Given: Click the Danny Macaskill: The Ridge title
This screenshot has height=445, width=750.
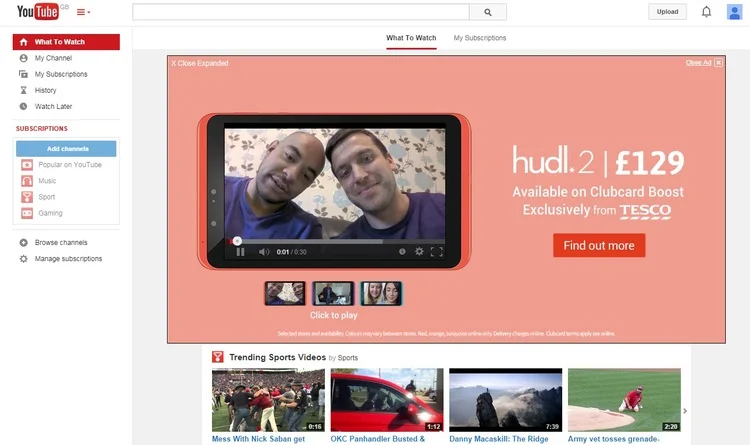Looking at the screenshot, I should click(498, 439).
